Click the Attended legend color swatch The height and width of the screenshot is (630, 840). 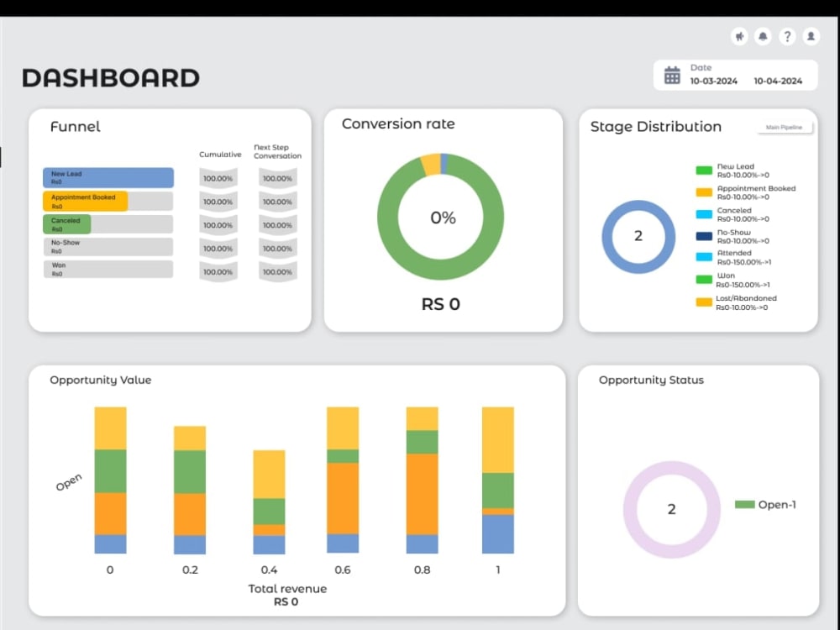pos(704,257)
